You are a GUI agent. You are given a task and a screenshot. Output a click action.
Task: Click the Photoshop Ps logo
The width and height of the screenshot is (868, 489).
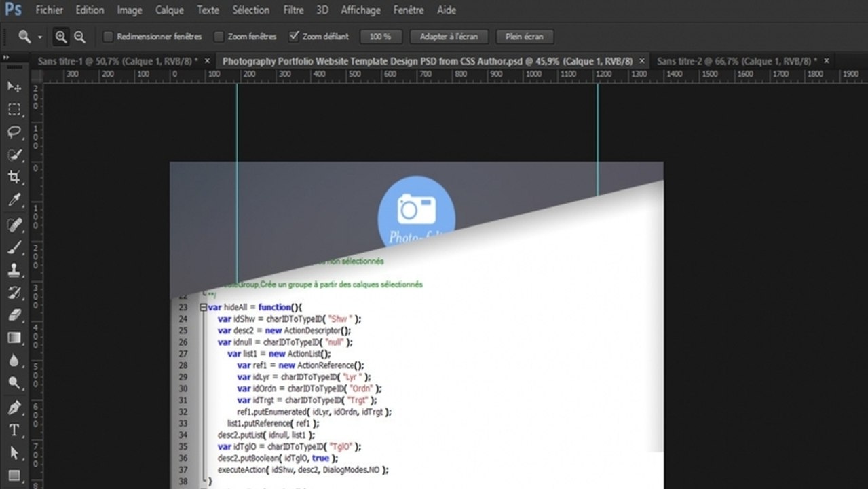[x=13, y=10]
